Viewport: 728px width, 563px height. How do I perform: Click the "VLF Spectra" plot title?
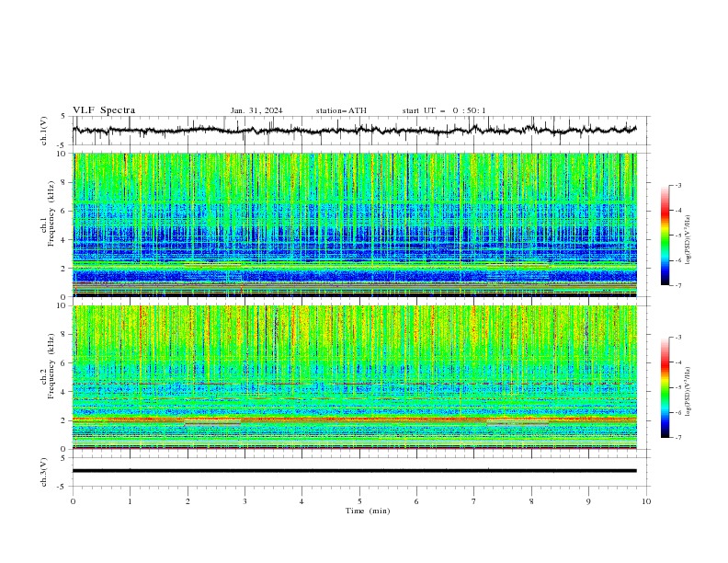104,110
